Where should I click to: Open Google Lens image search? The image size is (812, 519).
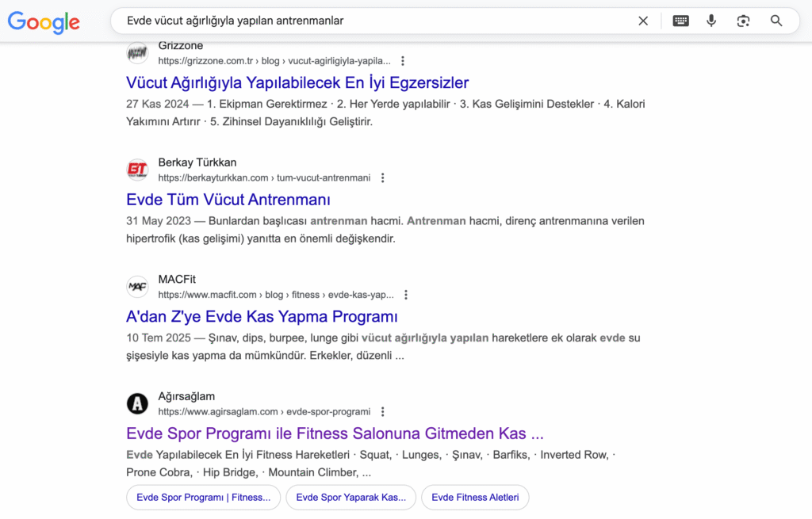(x=743, y=21)
